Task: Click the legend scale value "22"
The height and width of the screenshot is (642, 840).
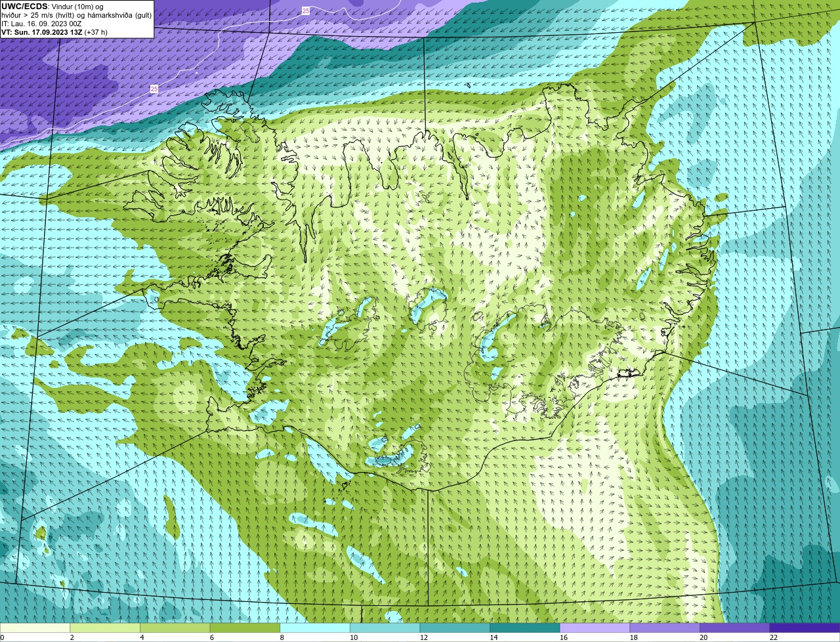Action: tap(774, 637)
